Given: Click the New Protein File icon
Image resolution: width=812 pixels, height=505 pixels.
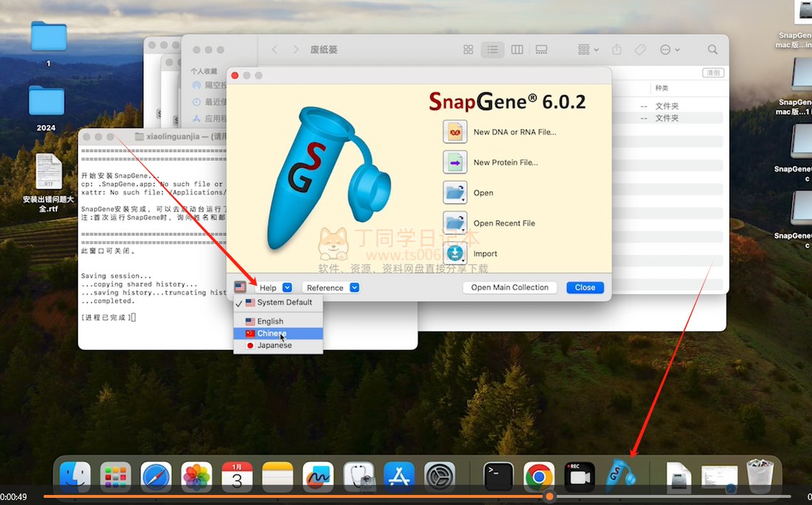Looking at the screenshot, I should 455,162.
